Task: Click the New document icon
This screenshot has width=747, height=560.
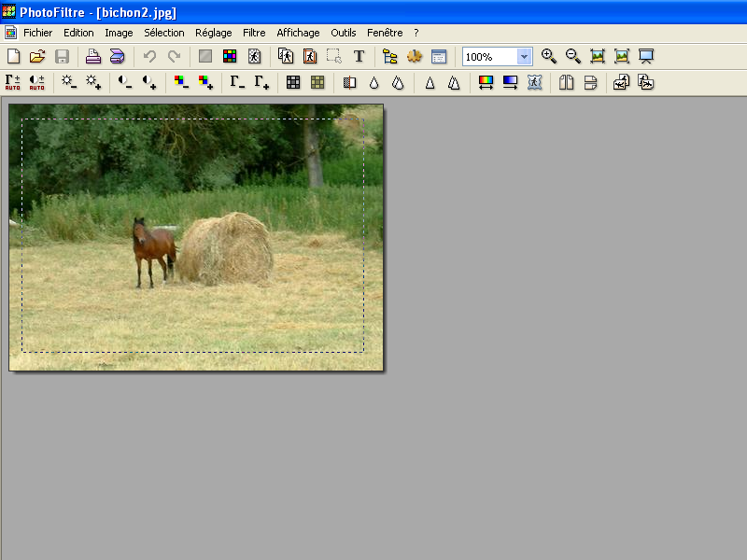Action: pos(14,56)
